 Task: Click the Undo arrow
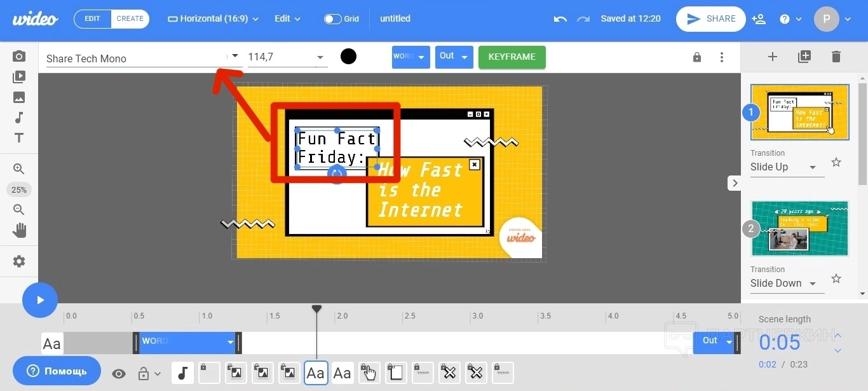pos(560,19)
